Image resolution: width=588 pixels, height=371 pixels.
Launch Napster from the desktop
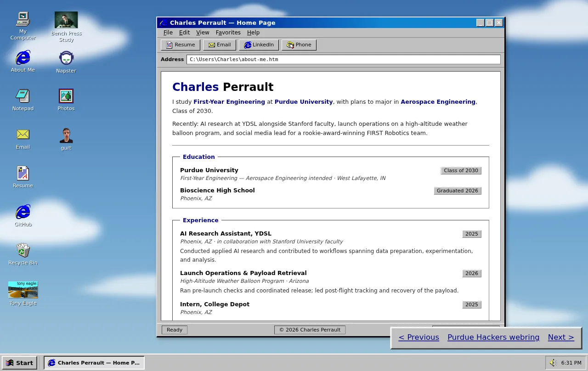[x=66, y=62]
